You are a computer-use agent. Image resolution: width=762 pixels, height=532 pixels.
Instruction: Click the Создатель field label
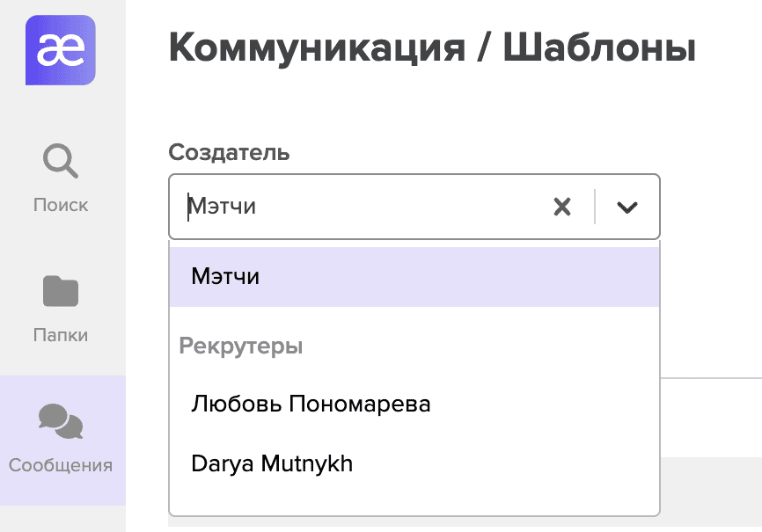click(229, 152)
